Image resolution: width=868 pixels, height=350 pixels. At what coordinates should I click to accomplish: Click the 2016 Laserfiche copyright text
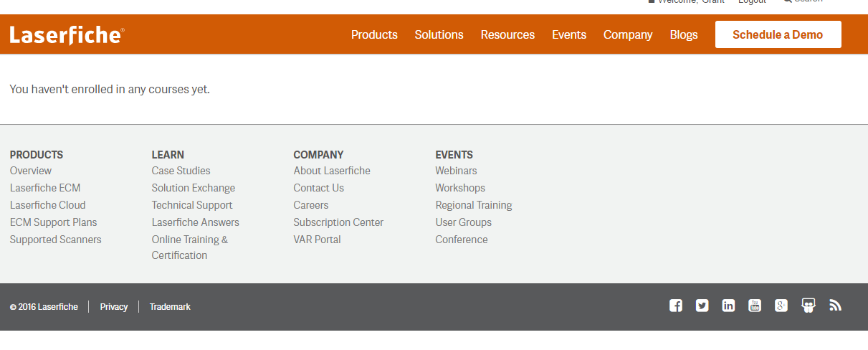point(44,307)
